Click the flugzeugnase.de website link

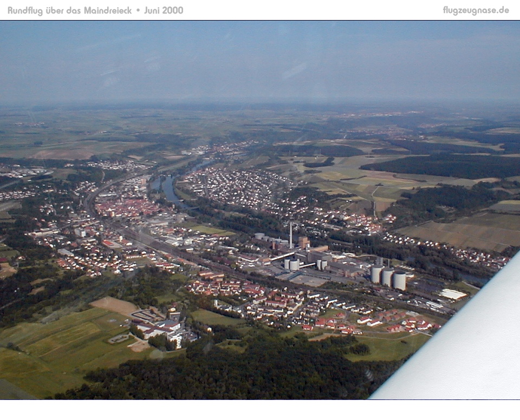pyautogui.click(x=476, y=10)
